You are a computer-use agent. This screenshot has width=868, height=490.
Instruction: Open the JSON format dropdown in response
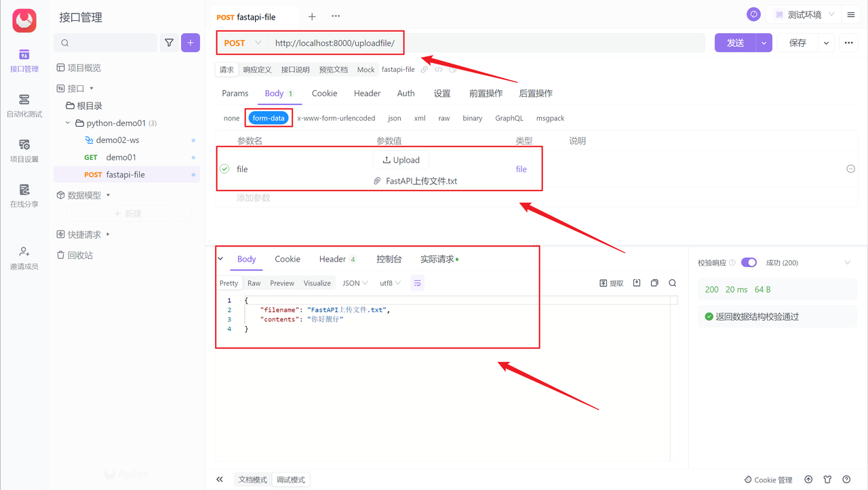[355, 283]
